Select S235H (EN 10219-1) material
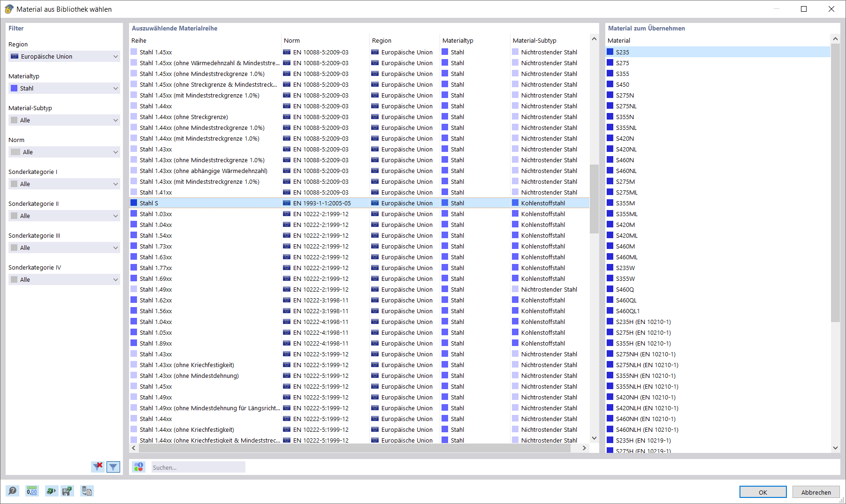The width and height of the screenshot is (846, 504). tap(718, 440)
